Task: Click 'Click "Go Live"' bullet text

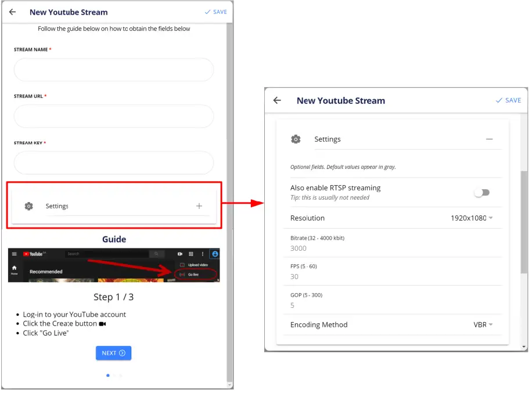Action: 46,333
